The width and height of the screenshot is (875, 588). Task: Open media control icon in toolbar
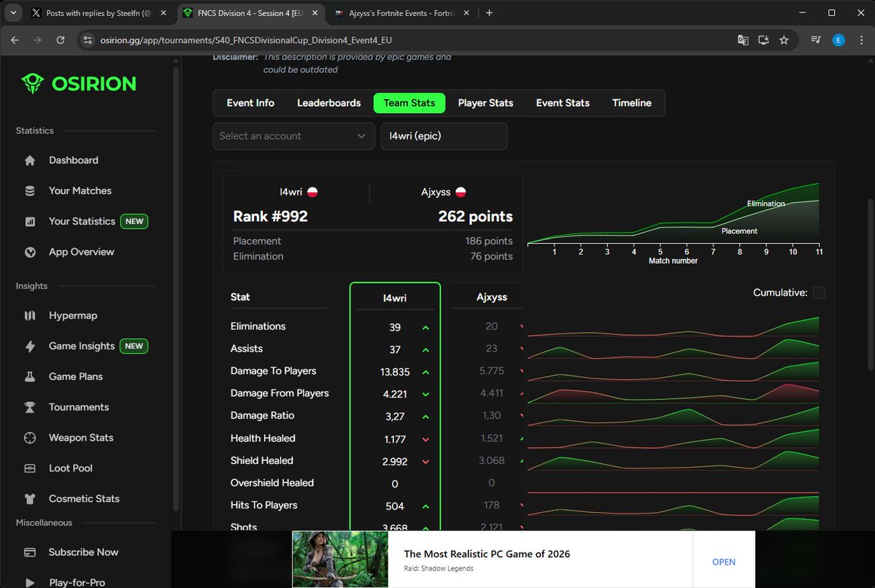pos(816,40)
